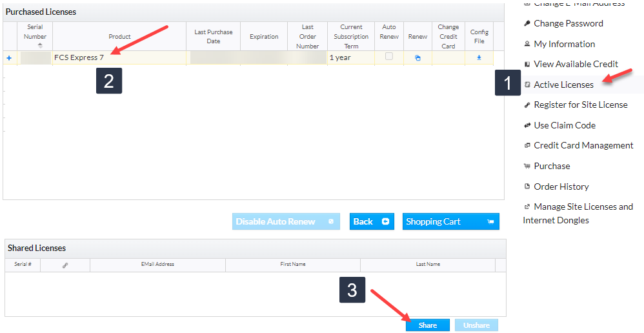Open Manage Site Licenses and Internet Dongles
The height and width of the screenshot is (333, 644).
[x=578, y=213]
